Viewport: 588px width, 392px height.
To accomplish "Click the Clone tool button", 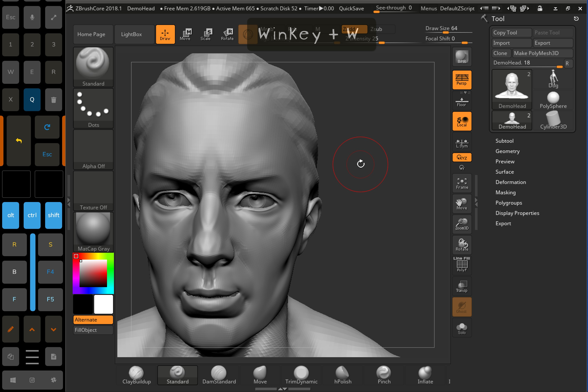I will click(500, 52).
